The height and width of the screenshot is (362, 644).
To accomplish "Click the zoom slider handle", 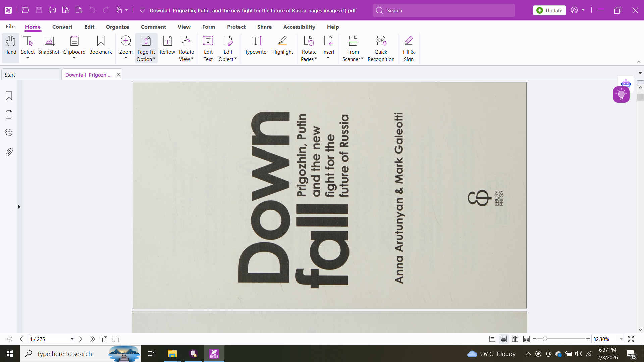I will [545, 339].
